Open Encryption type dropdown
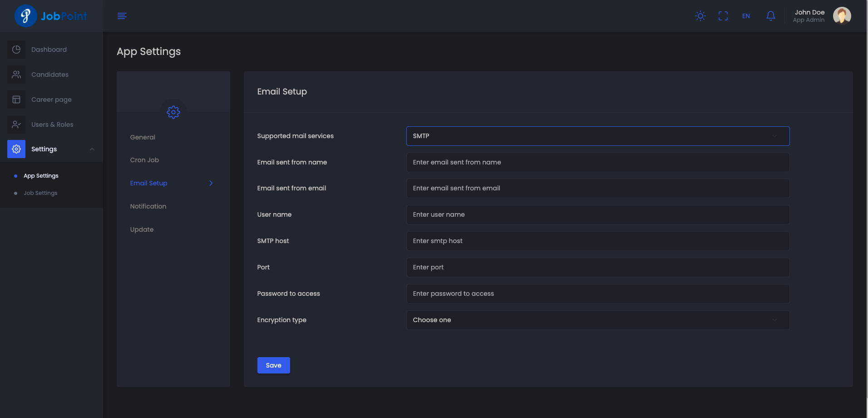Image resolution: width=868 pixels, height=418 pixels. coord(597,320)
